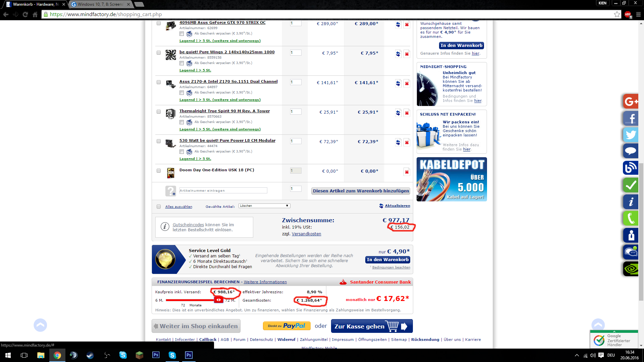Delete the be quiet! Pure Wings 2 item
The height and width of the screenshot is (362, 644).
pos(407,54)
